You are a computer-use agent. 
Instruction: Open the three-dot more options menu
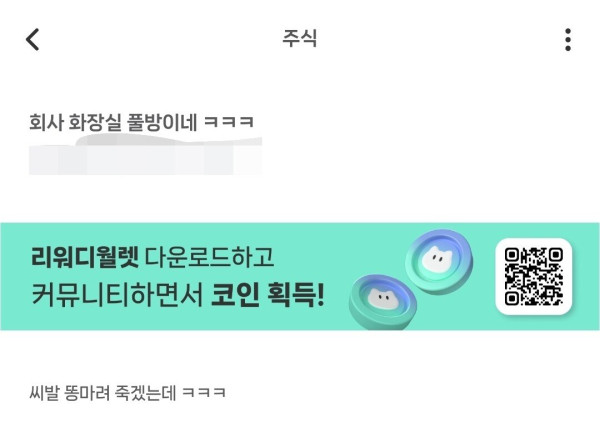point(568,39)
